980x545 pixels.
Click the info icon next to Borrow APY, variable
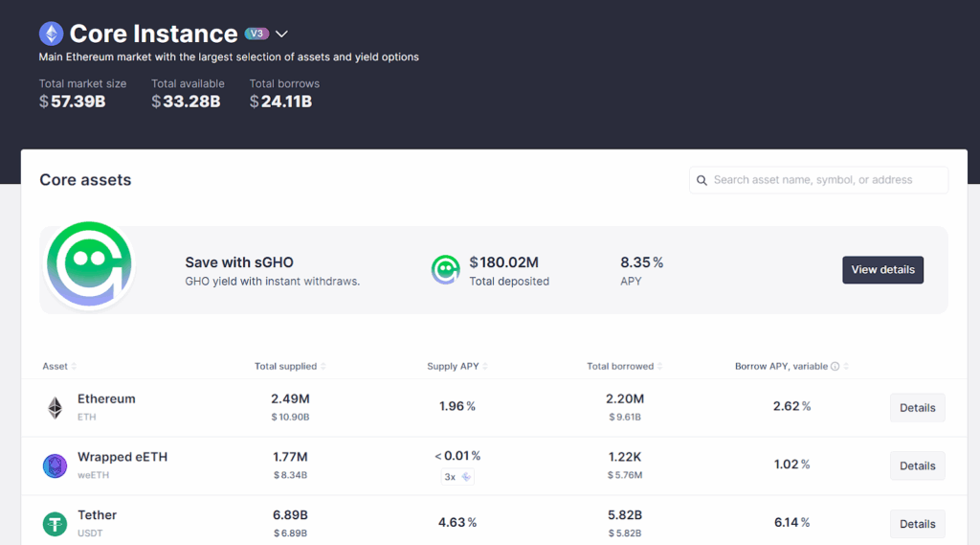[x=835, y=366]
